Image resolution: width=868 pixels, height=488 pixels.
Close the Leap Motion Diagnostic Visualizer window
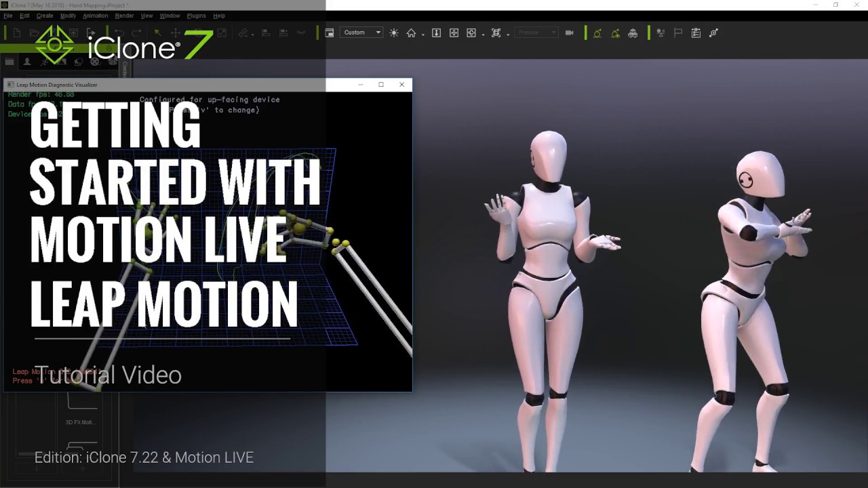click(401, 85)
